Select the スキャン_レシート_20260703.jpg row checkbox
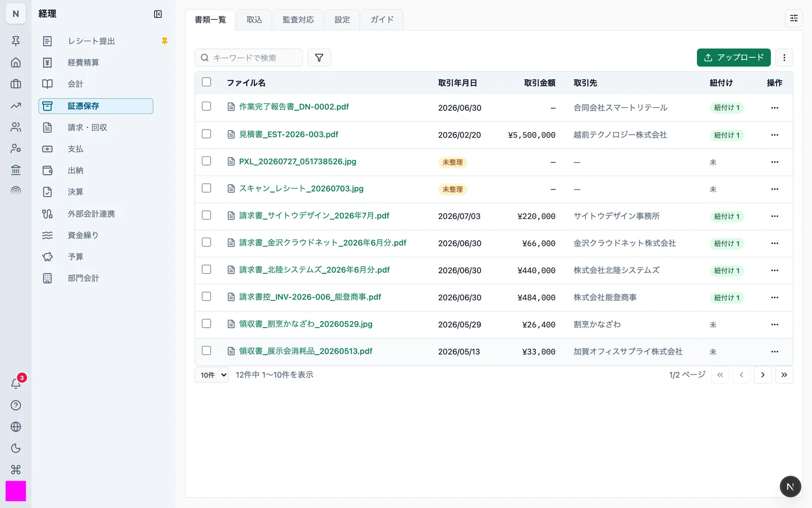Image resolution: width=812 pixels, height=508 pixels. tap(207, 188)
